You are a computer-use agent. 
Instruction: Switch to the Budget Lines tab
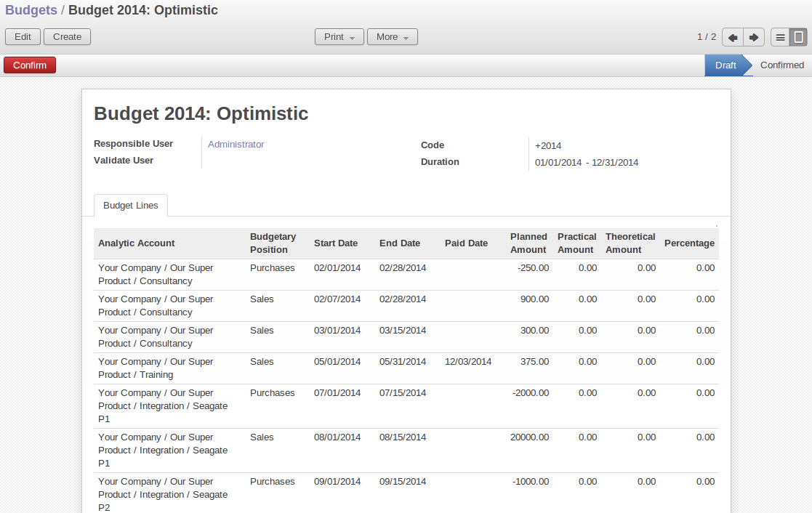click(130, 206)
